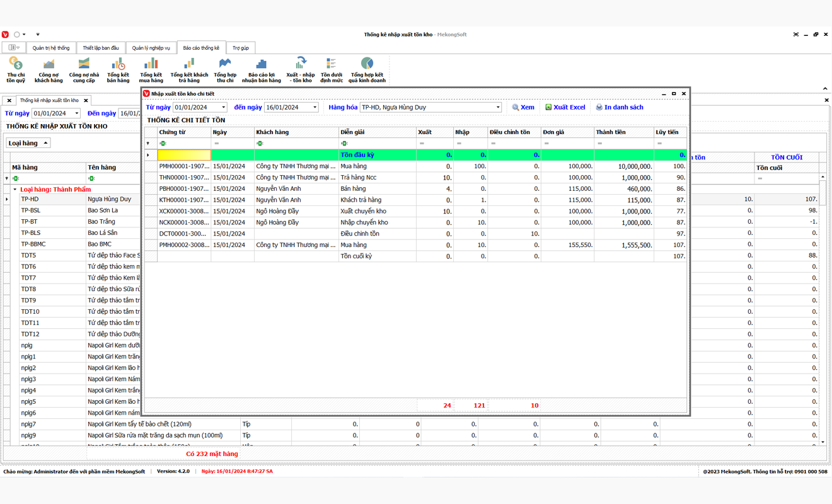Open Từ ngày date dropdown in main window
Viewport: 832px width, 504px height.
pos(77,113)
